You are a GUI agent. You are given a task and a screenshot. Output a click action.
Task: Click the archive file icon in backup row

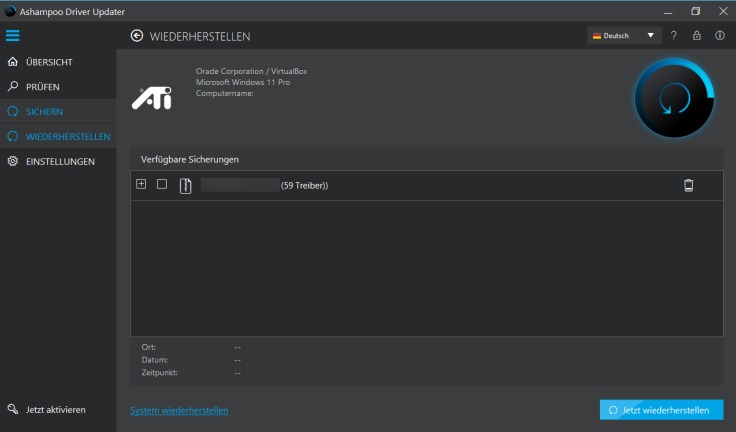185,185
